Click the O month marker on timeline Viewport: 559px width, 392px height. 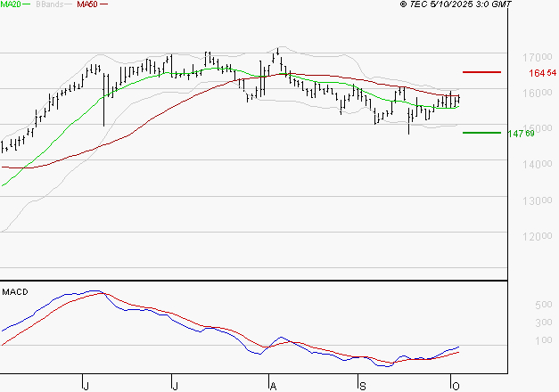454,385
